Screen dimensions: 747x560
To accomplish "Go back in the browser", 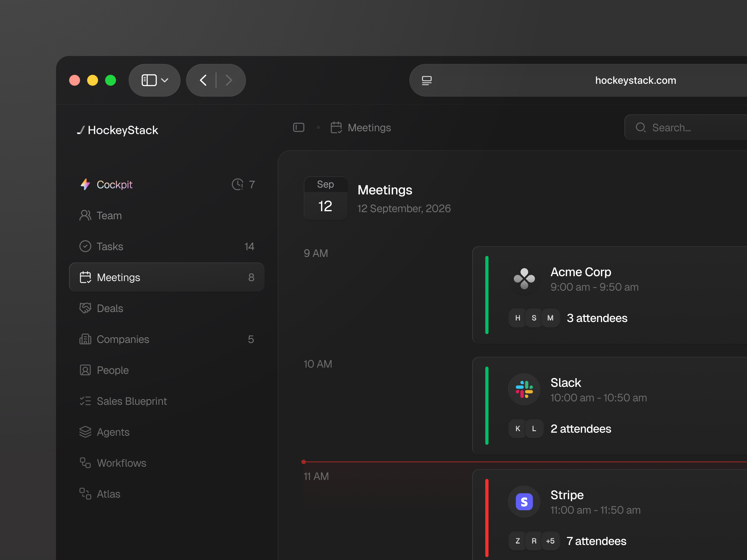I will pyautogui.click(x=203, y=80).
